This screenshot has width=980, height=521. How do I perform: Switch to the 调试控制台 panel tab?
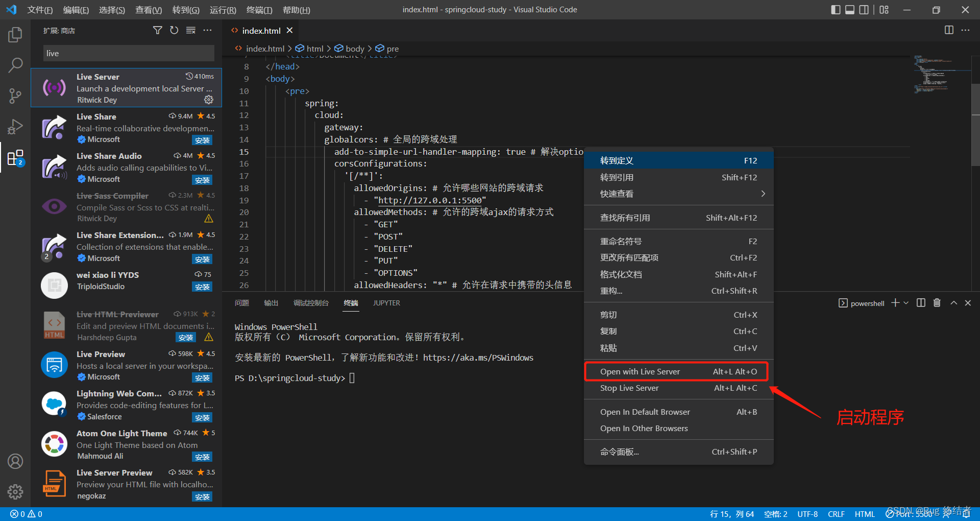(311, 303)
